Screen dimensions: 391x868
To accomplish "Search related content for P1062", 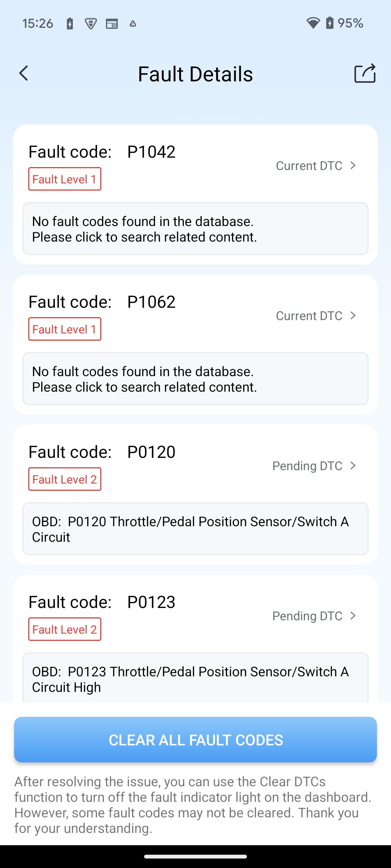I will click(195, 379).
